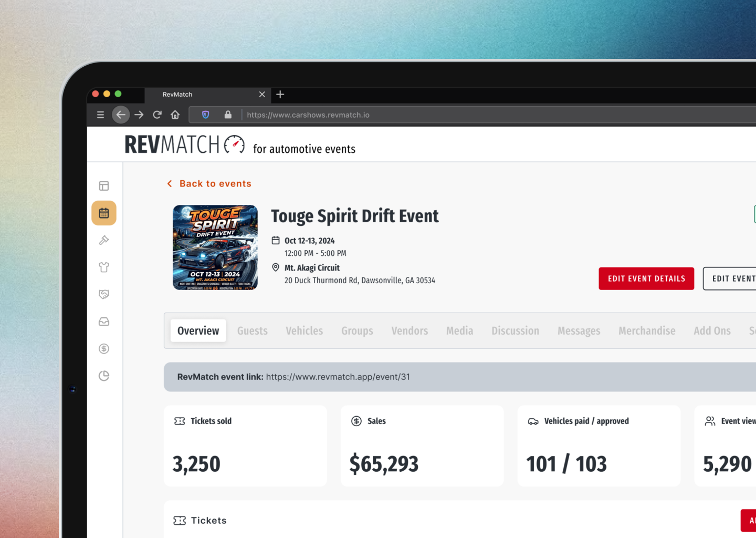Click the Tickets section heading
This screenshot has width=756, height=538.
pyautogui.click(x=209, y=521)
